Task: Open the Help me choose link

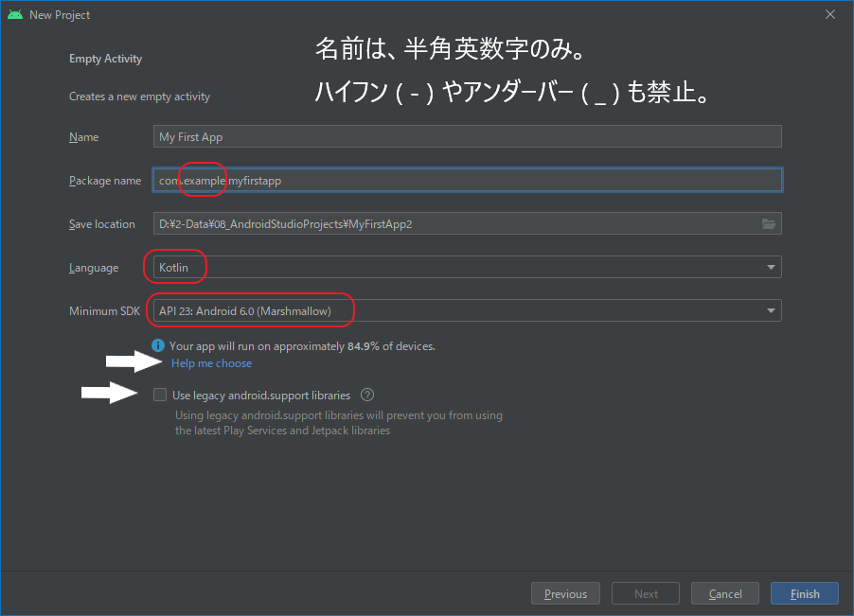Action: click(x=211, y=362)
